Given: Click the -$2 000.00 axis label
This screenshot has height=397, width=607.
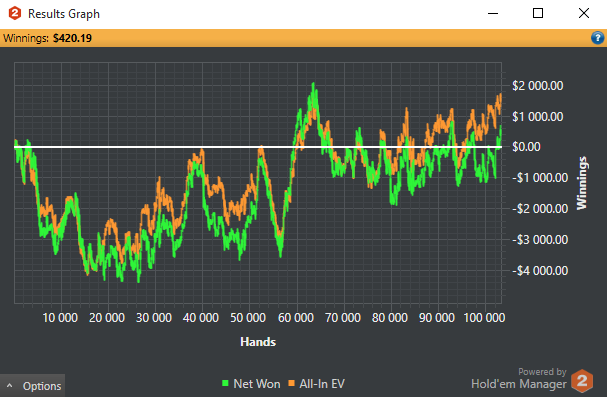Looking at the screenshot, I should [540, 209].
